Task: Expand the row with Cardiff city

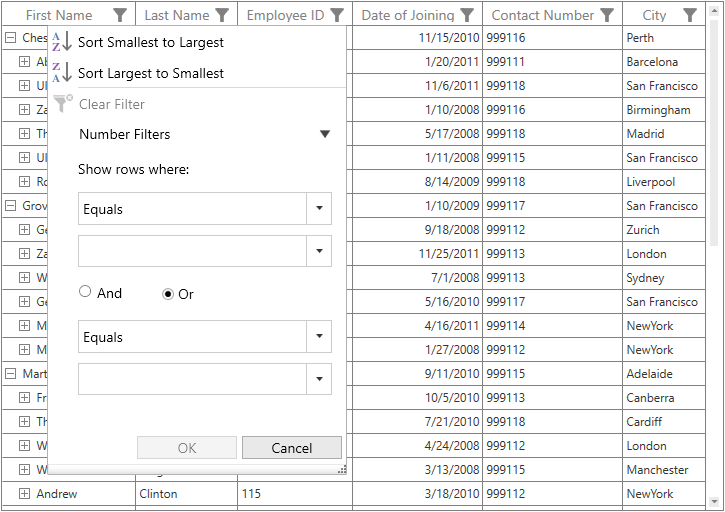Action: [x=25, y=421]
